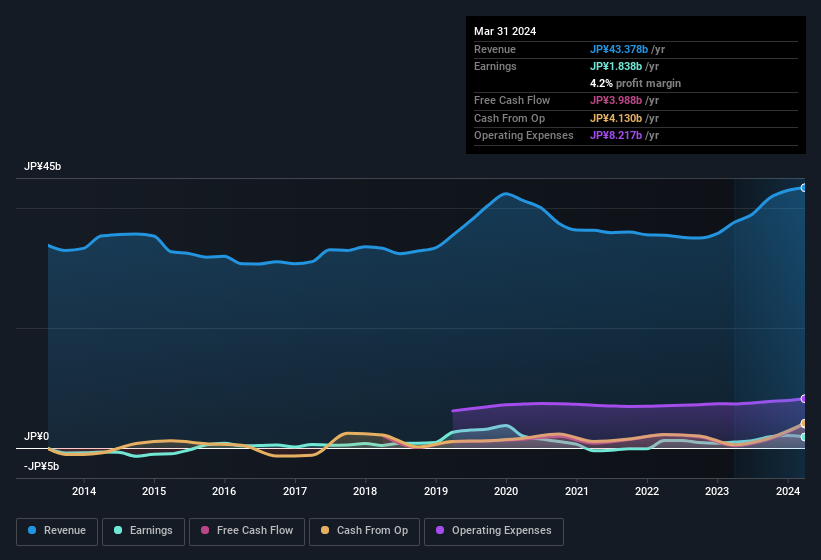The image size is (821, 560).
Task: Click the purple Operating Expenses legend swatch
Action: (x=441, y=531)
